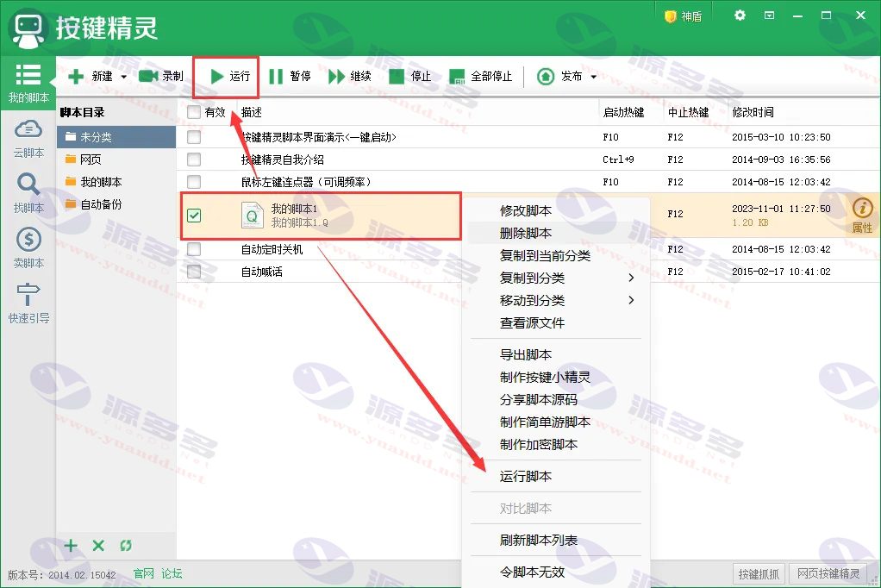Click the Q script file icon

point(253,215)
